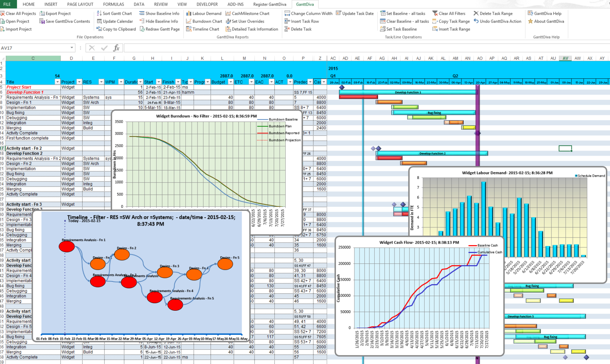This screenshot has width=610, height=364.
Task: Show Baseline Info on the chart
Action: 159,13
